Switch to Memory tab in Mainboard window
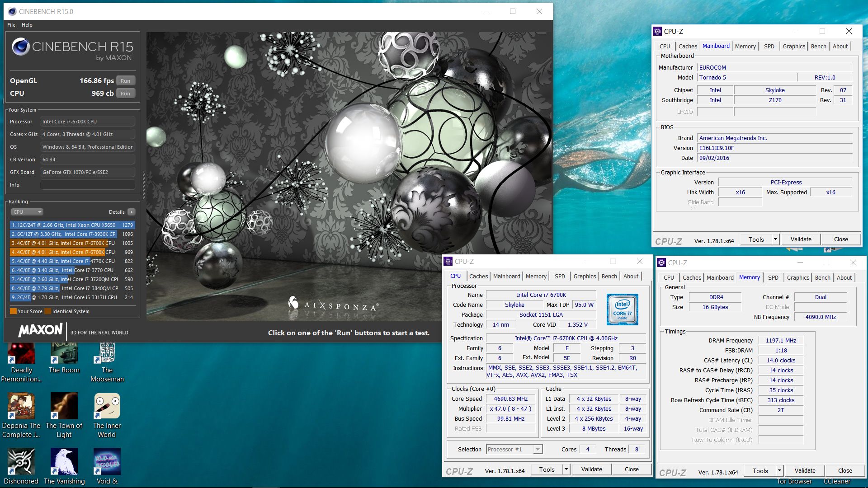Image resolution: width=868 pixels, height=488 pixels. point(745,46)
